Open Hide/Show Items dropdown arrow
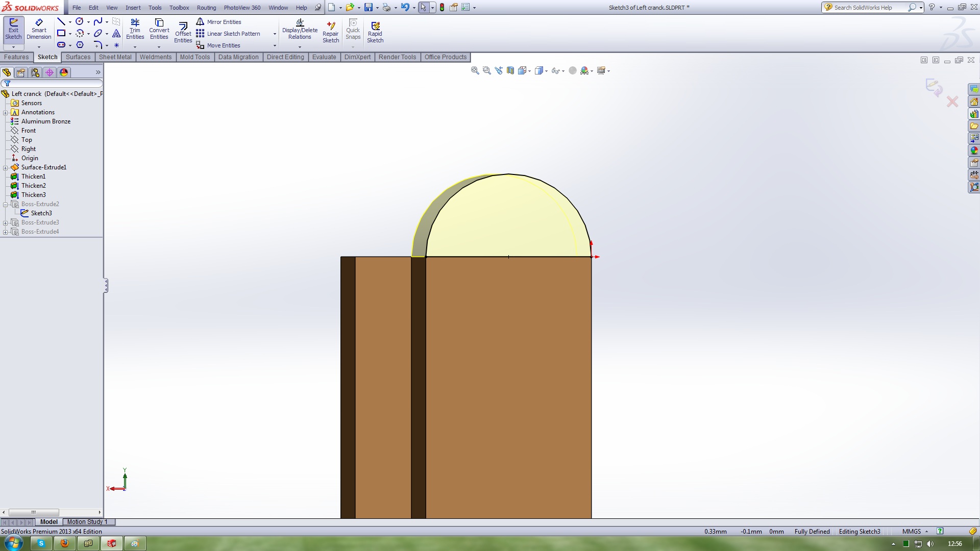This screenshot has height=551, width=980. (x=563, y=71)
